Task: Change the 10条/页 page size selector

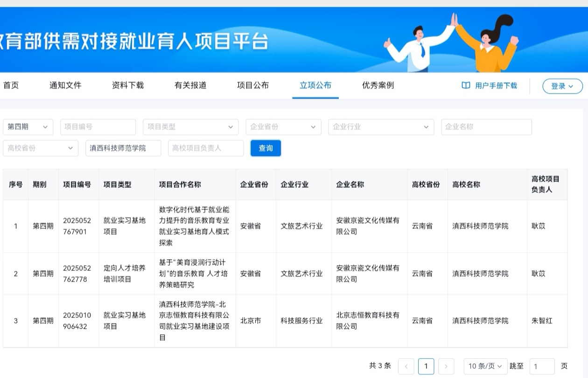Action: [x=485, y=366]
